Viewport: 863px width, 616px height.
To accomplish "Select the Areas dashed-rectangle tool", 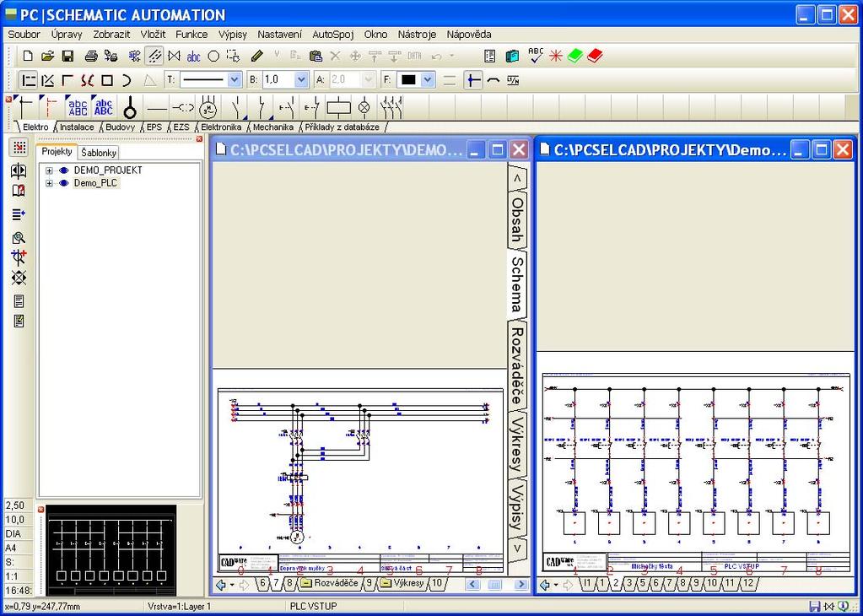I will 234,57.
